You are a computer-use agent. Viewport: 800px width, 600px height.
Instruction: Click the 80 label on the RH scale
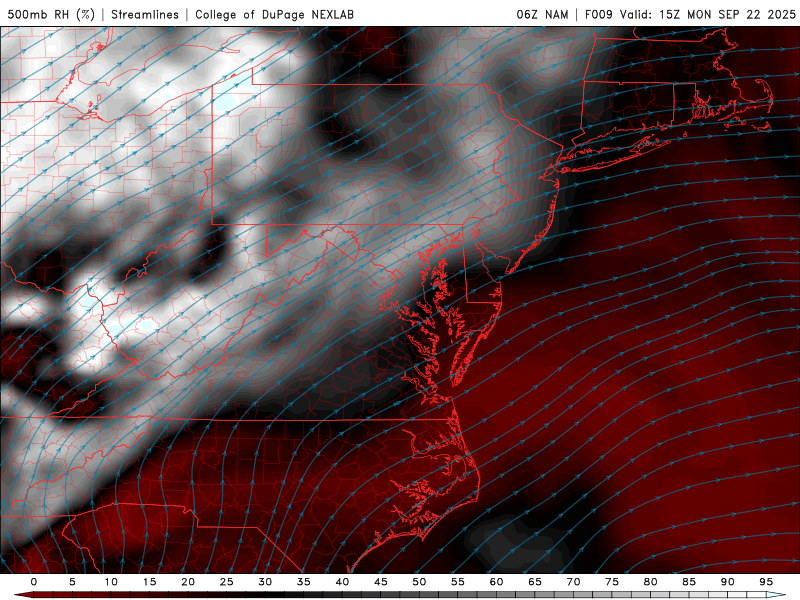[x=651, y=582]
